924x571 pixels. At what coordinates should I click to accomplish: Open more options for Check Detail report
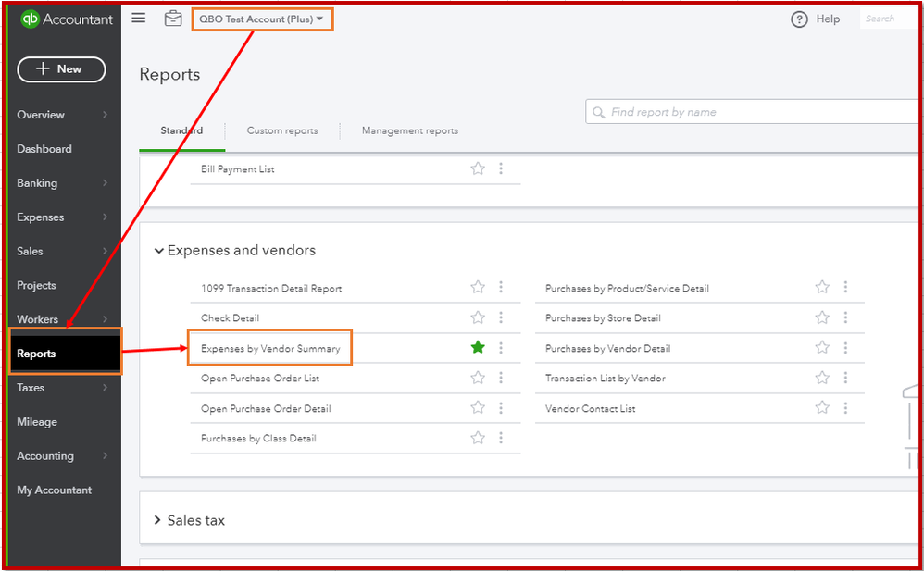501,318
